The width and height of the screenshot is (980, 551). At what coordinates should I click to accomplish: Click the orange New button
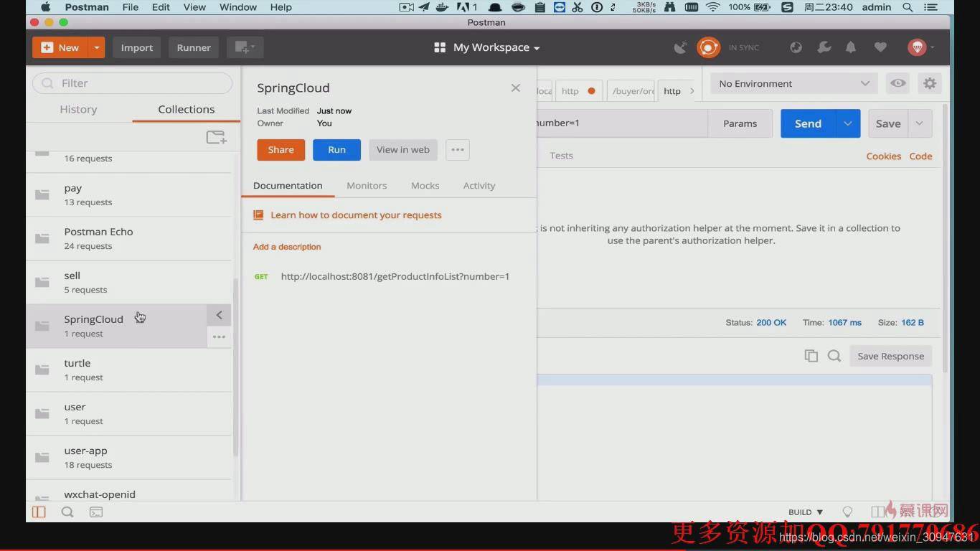(x=60, y=47)
